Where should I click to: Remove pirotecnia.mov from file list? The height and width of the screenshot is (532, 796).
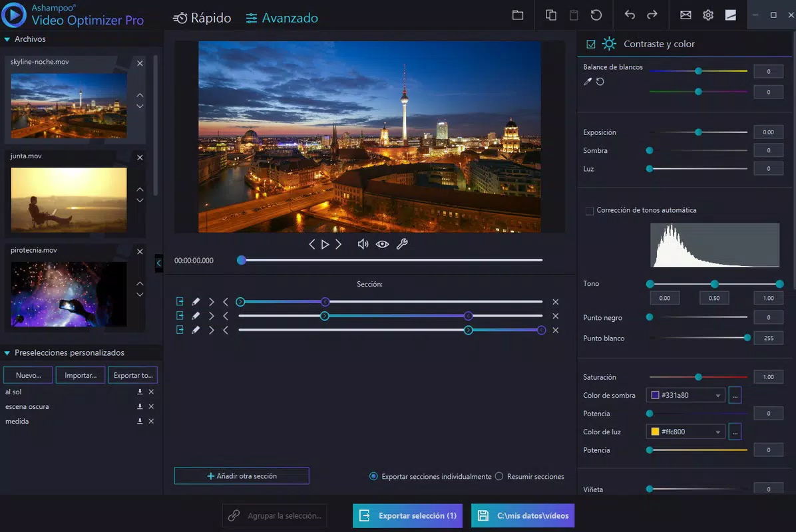pos(140,251)
